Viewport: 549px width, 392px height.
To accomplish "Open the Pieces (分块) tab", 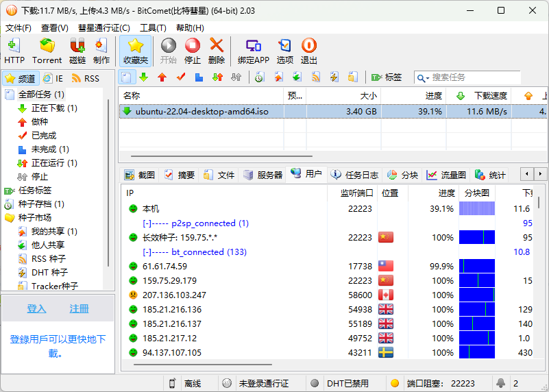I will tap(403, 175).
